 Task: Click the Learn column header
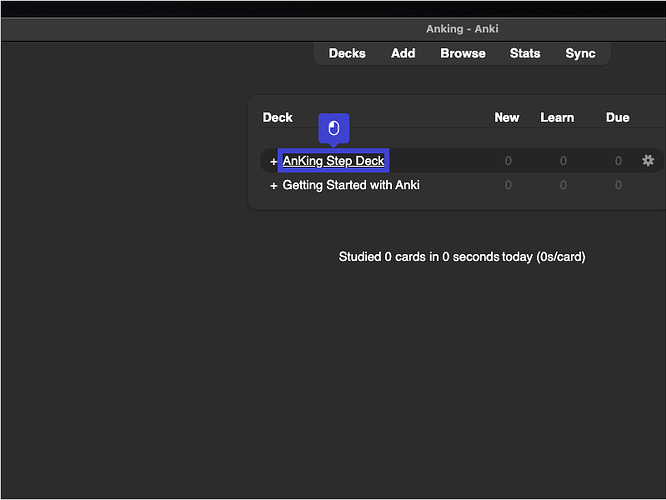click(x=557, y=118)
